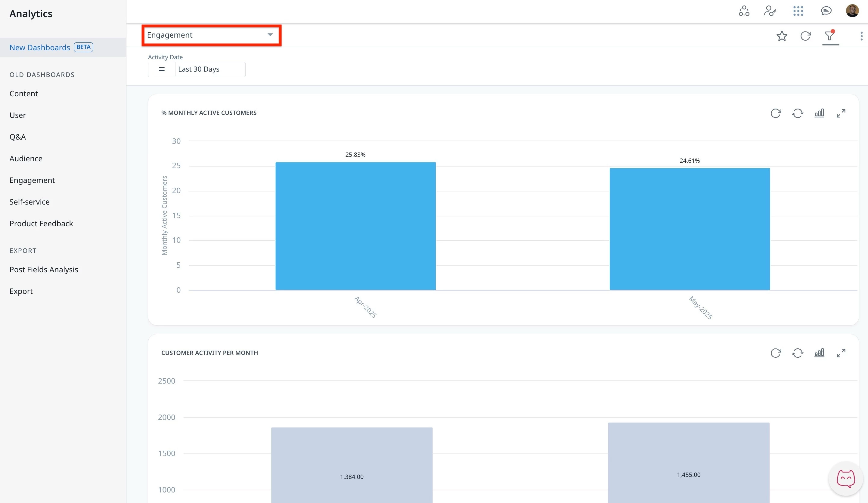Screen dimensions: 868x503
Task: Change chart type for Monthly Active Customers
Action: pos(819,113)
